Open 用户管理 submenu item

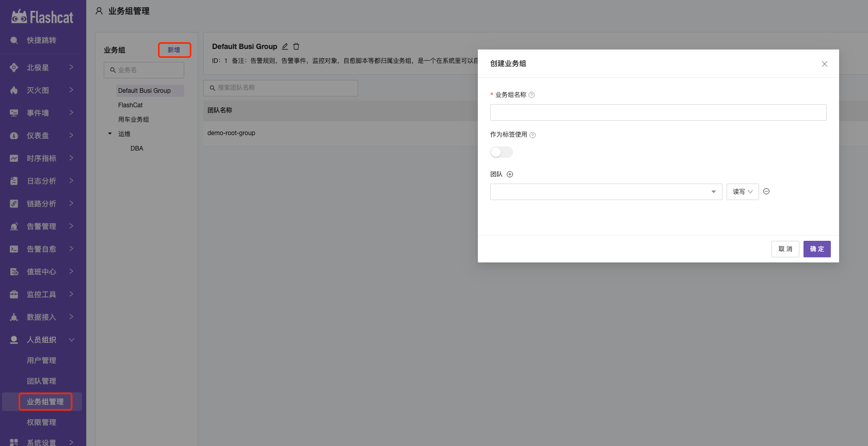(x=41, y=360)
